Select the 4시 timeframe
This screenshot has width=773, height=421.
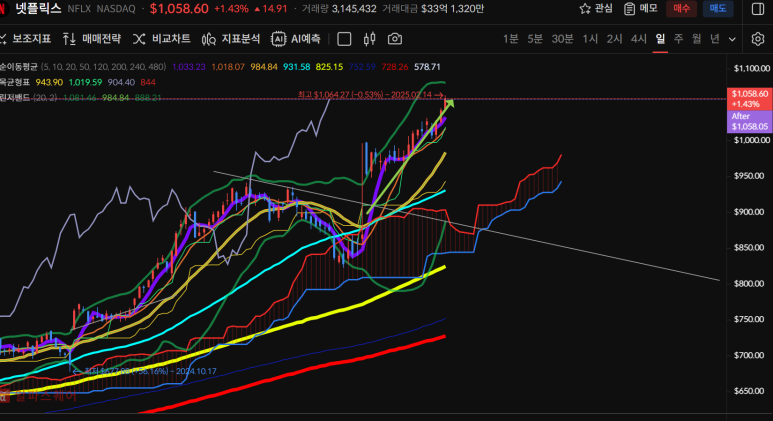tap(638, 38)
